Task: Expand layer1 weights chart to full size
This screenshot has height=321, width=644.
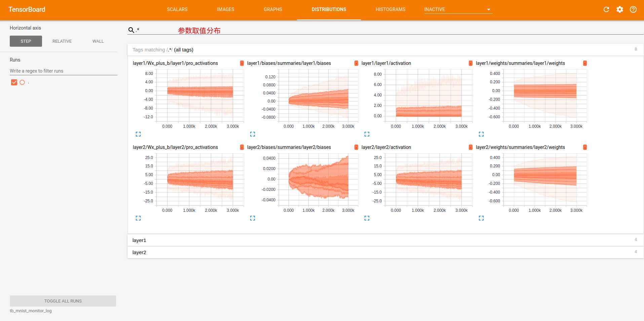Action: pos(481,134)
